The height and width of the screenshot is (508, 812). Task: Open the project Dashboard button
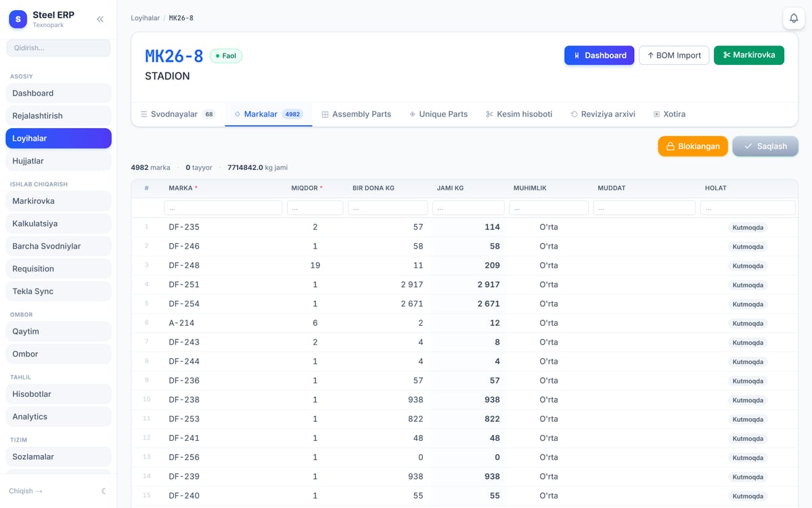coord(600,56)
